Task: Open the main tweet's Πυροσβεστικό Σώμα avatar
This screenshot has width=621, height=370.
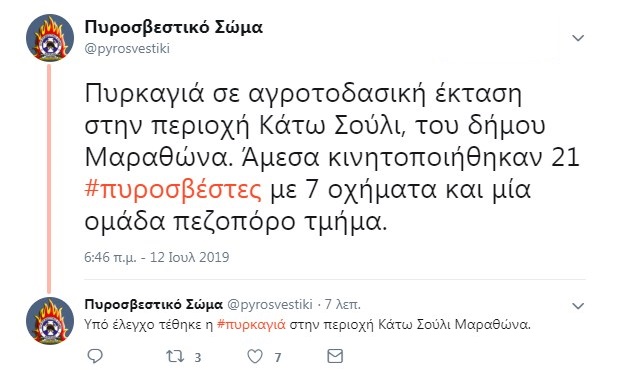Action: point(50,38)
